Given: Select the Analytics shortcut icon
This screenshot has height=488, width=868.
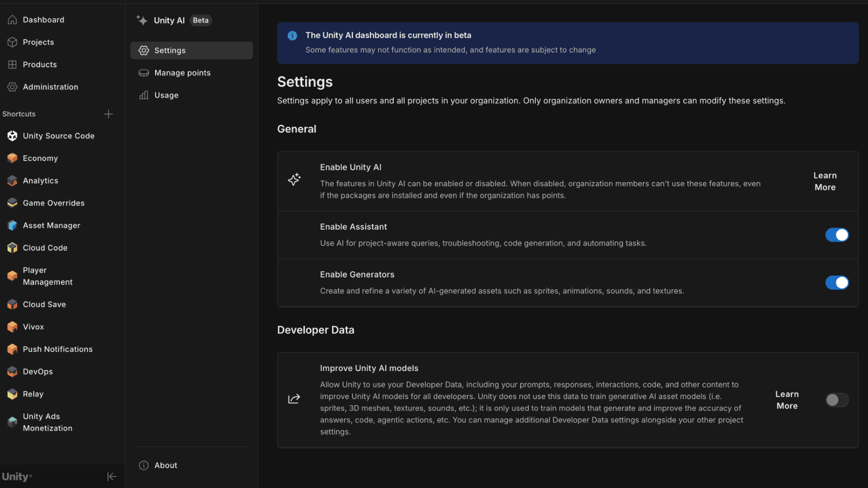Looking at the screenshot, I should pyautogui.click(x=12, y=180).
